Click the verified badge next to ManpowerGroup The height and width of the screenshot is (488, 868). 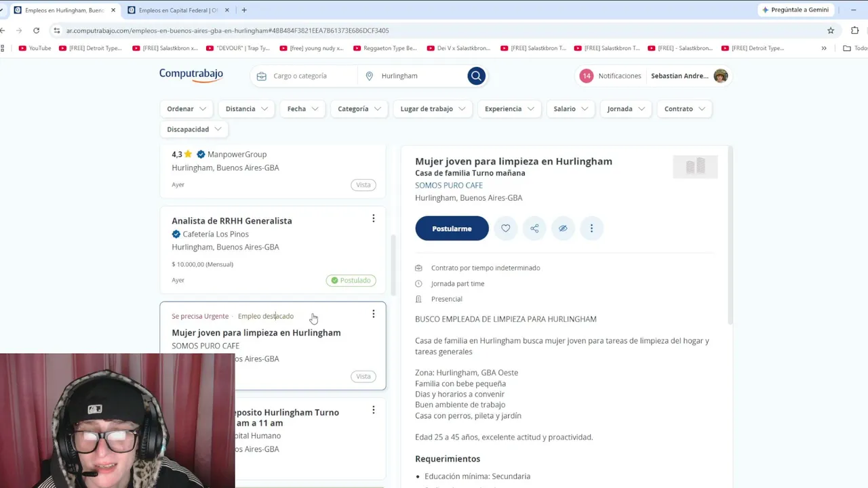(x=201, y=155)
